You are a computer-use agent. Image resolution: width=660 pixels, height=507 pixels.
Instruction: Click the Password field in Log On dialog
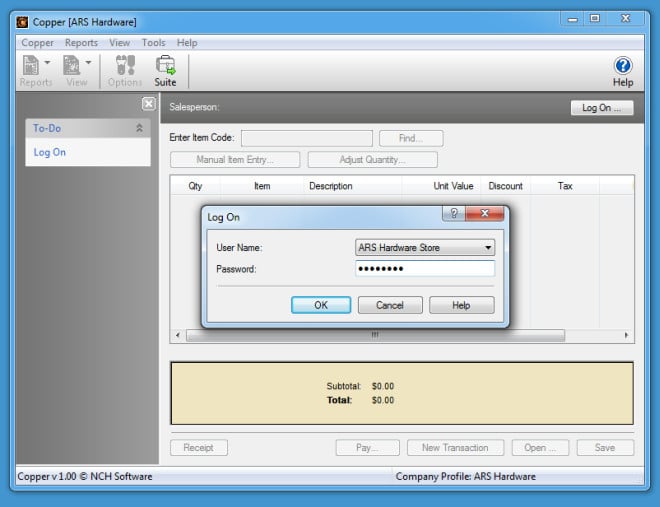[425, 268]
